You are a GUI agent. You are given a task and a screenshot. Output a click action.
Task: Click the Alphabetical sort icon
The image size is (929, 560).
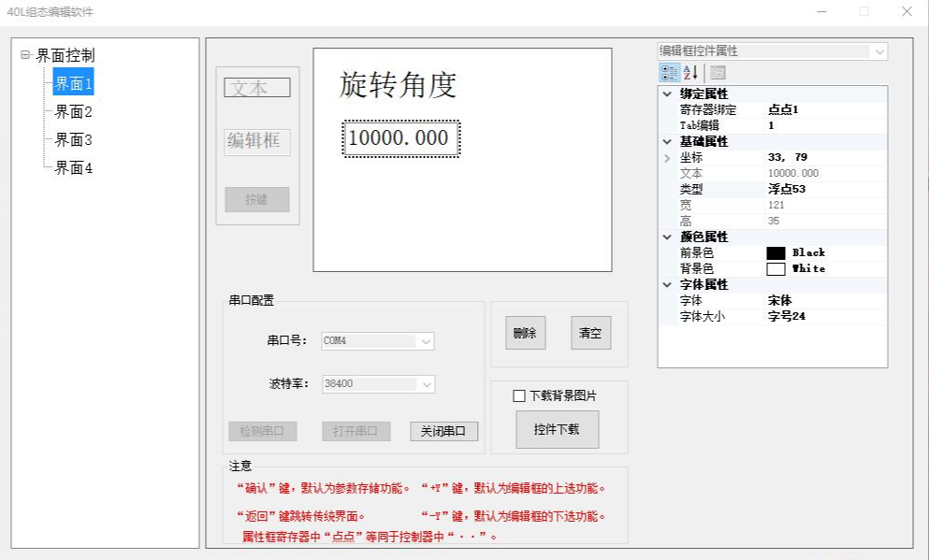(690, 73)
